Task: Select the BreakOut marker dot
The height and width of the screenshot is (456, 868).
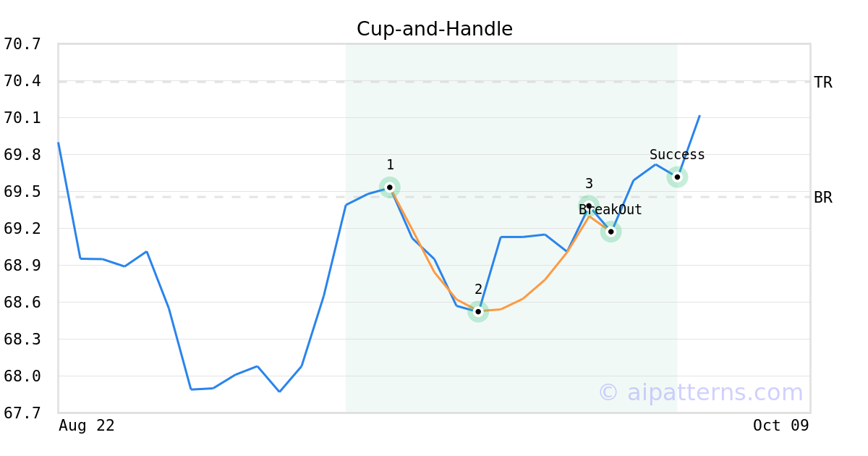Action: pos(610,232)
